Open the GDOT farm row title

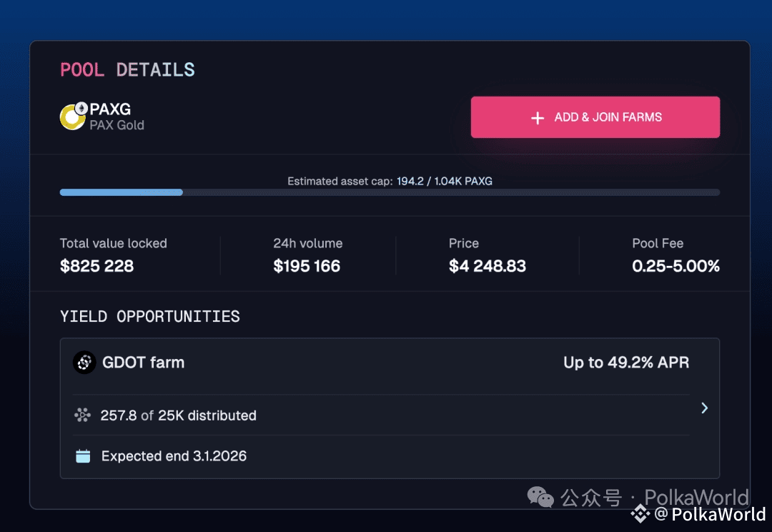tap(143, 363)
